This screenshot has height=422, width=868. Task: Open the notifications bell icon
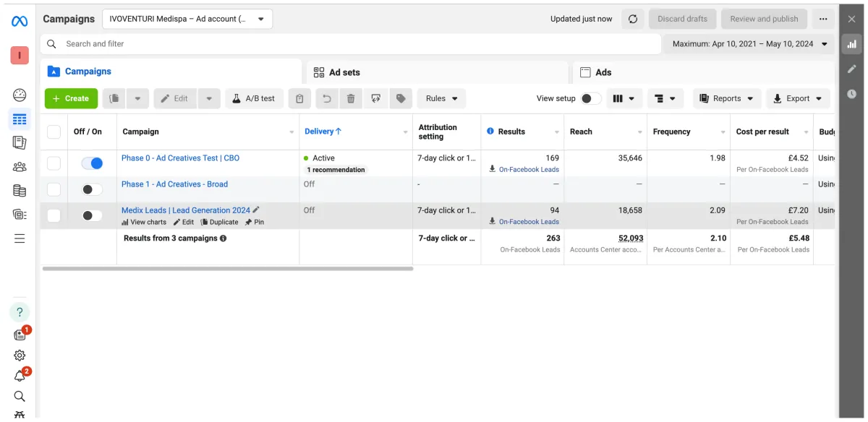click(20, 376)
